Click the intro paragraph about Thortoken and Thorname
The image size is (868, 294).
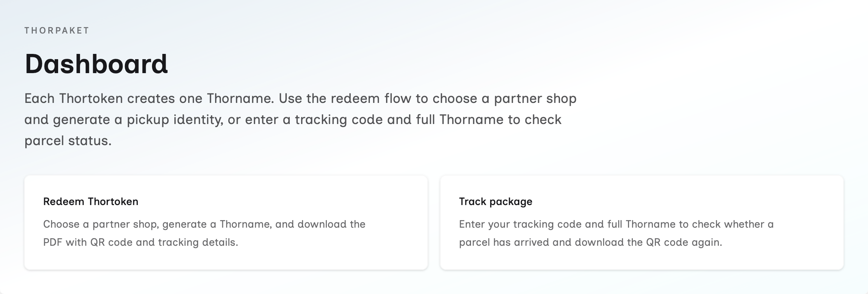(300, 119)
